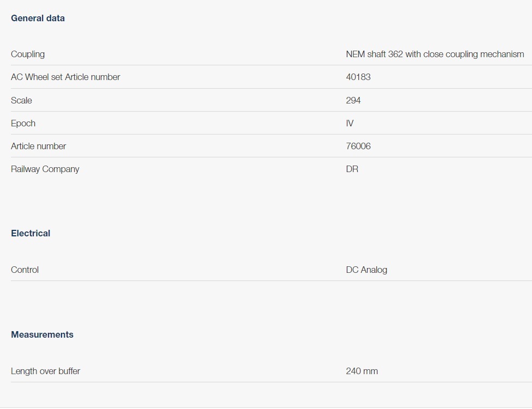The height and width of the screenshot is (409, 532).
Task: Click the General data section heading
Action: click(38, 18)
